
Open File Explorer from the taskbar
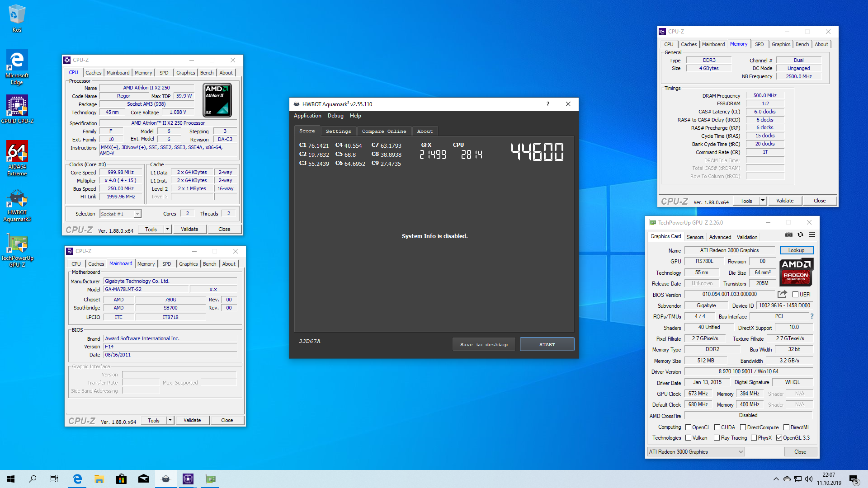(x=99, y=479)
